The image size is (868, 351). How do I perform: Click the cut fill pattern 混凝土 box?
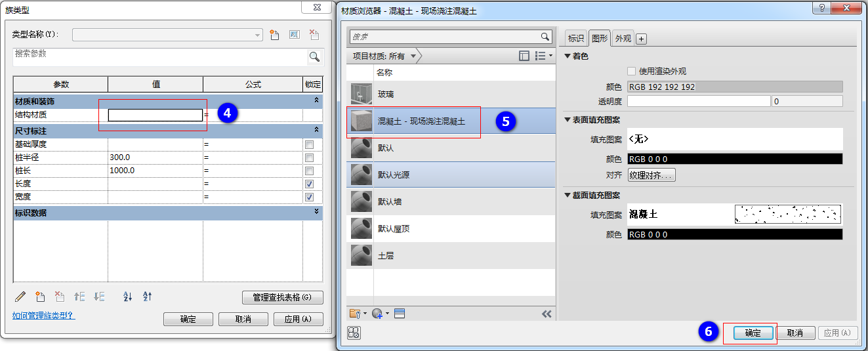[735, 214]
